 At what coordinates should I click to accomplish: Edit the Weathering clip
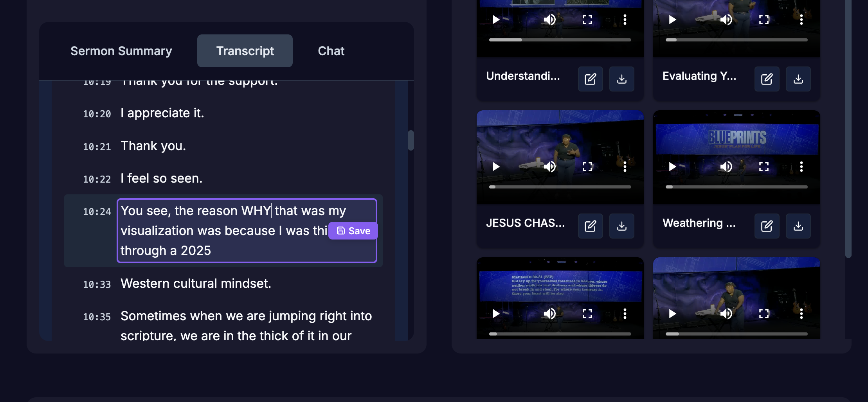pos(767,226)
